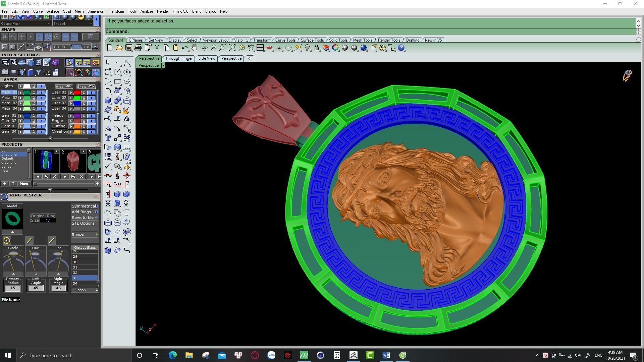Switch to the Through Finger viewport tab
Screen dimensions: 644x362
click(179, 58)
